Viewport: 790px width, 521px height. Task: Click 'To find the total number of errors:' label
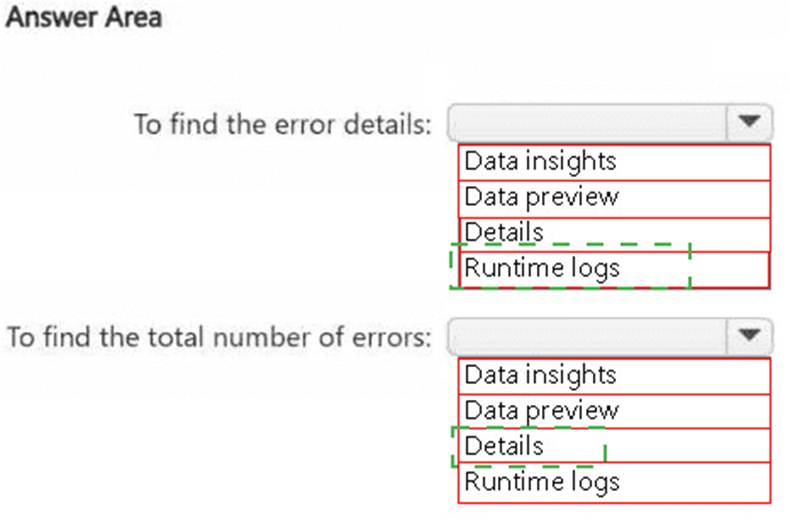tap(220, 337)
